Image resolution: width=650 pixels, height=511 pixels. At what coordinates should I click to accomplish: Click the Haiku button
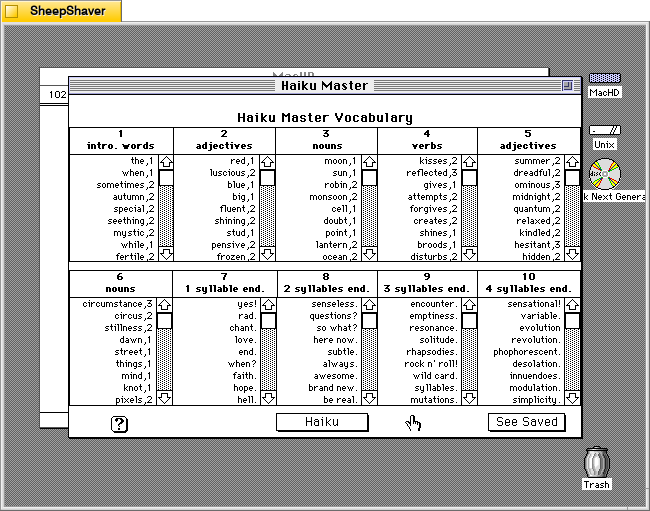click(322, 422)
